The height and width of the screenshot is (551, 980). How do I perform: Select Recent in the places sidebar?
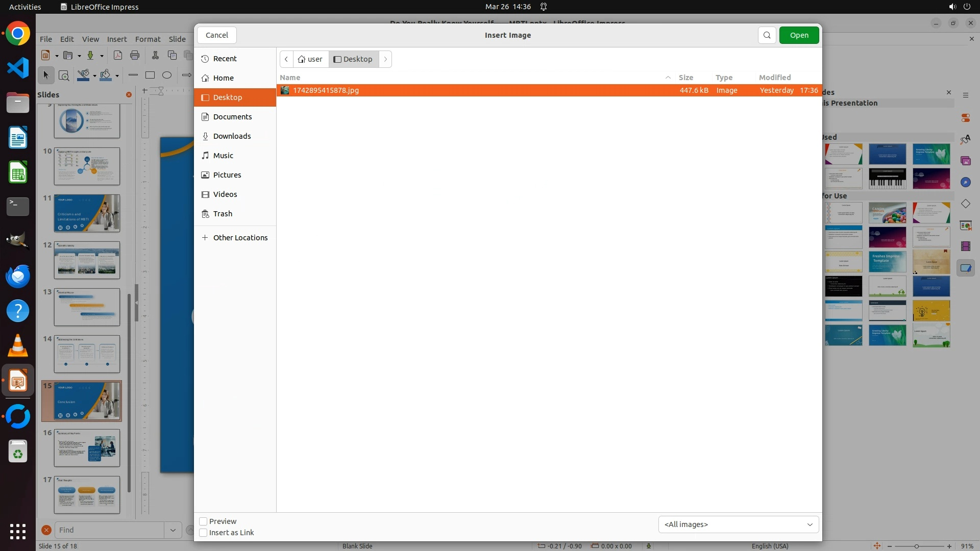tap(225, 59)
